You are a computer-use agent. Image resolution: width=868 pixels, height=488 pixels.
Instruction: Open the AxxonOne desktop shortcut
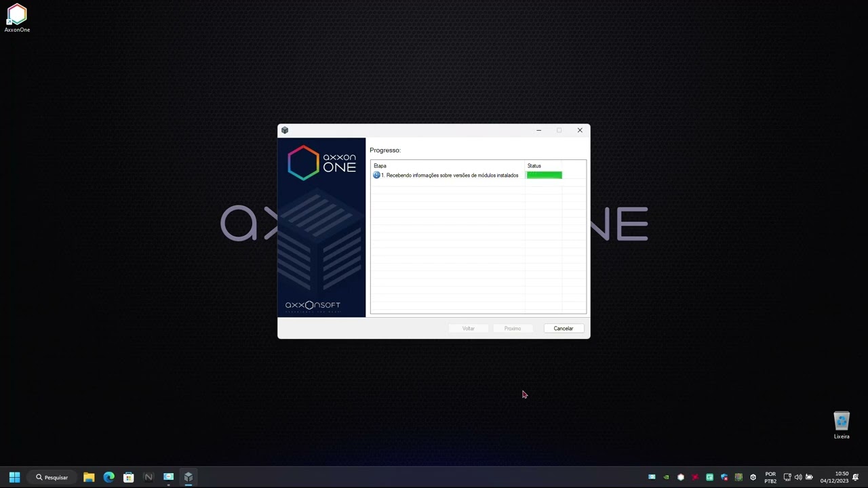(x=17, y=18)
